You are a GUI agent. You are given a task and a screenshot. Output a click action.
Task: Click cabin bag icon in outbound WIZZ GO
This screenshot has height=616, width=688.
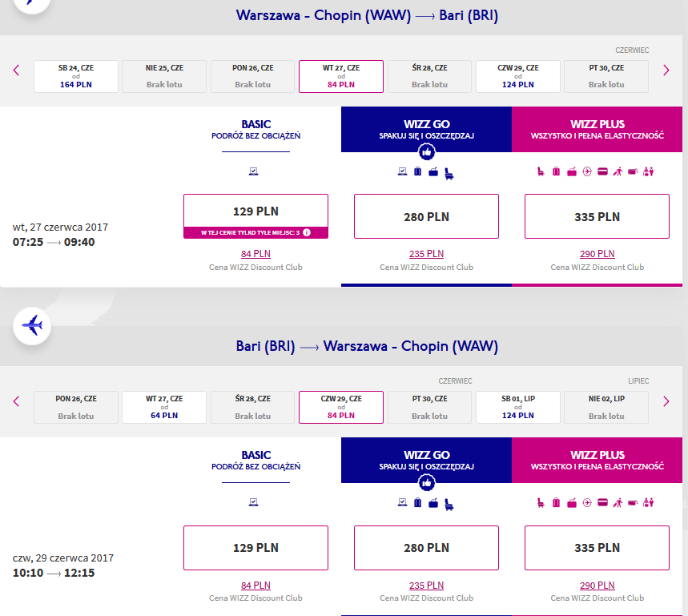433,171
